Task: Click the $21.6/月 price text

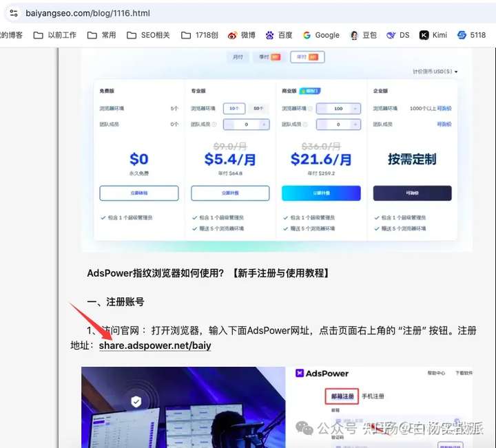Action: (x=321, y=159)
